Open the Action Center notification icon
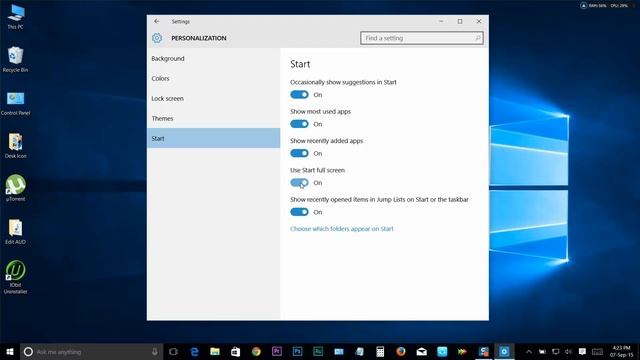This screenshot has width=640, height=360. [x=582, y=352]
